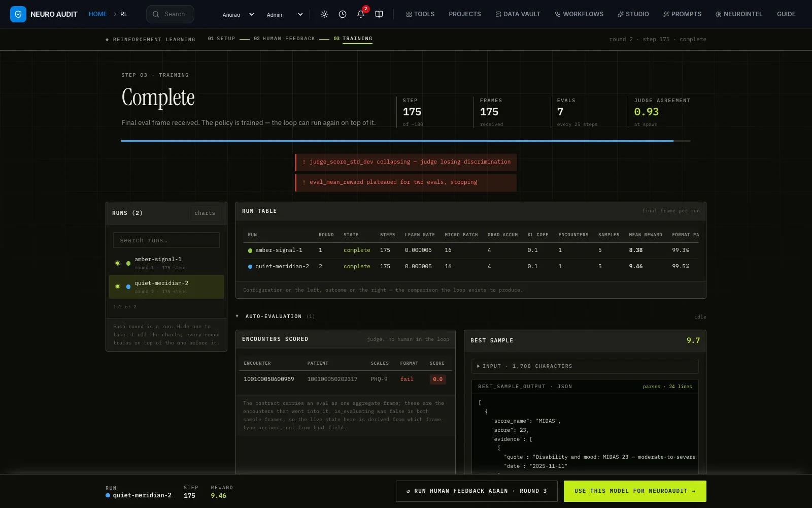Go to the 01 Setup step
Screen dimensions: 812x508
pos(221,39)
